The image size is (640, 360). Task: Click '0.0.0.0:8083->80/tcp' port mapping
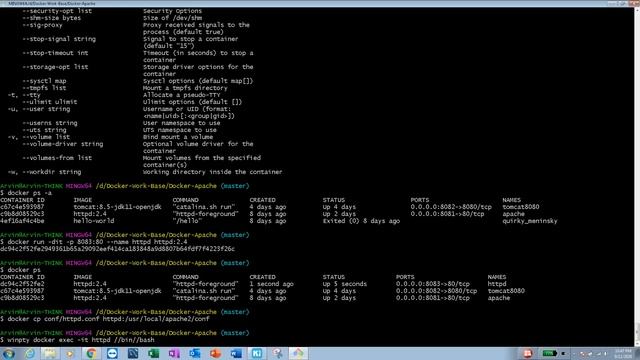[x=433, y=284]
